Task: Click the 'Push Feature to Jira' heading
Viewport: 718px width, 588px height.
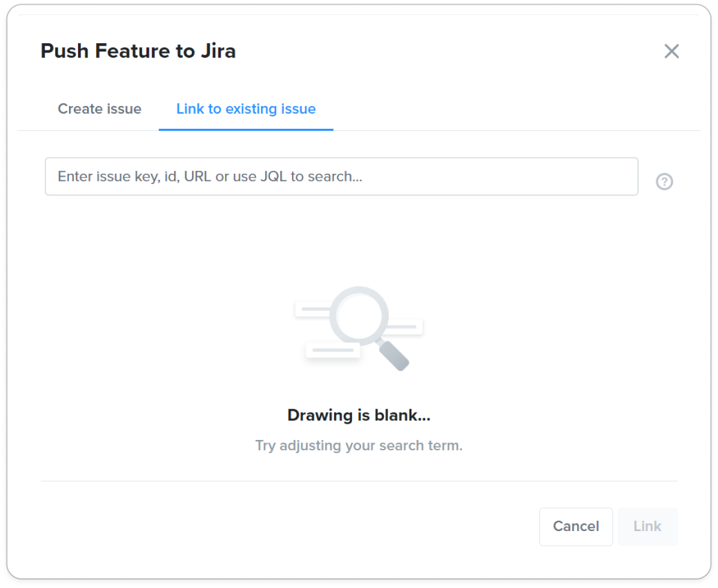Action: 139,51
